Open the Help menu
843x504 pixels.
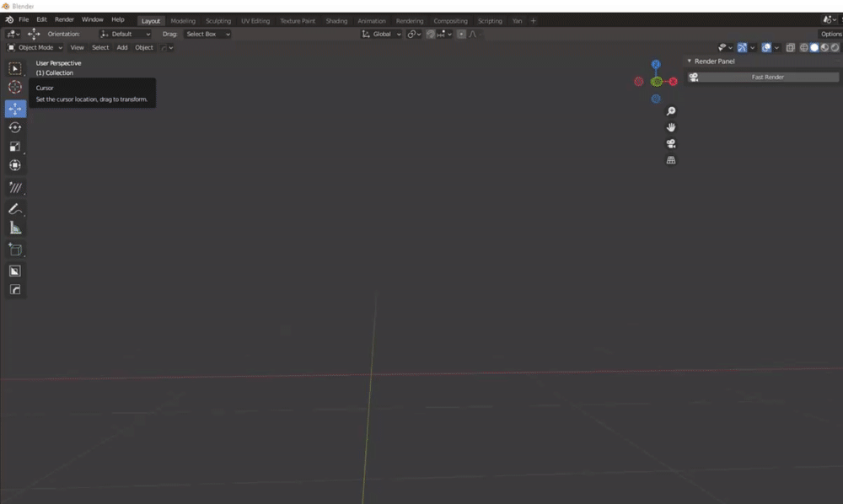tap(118, 19)
